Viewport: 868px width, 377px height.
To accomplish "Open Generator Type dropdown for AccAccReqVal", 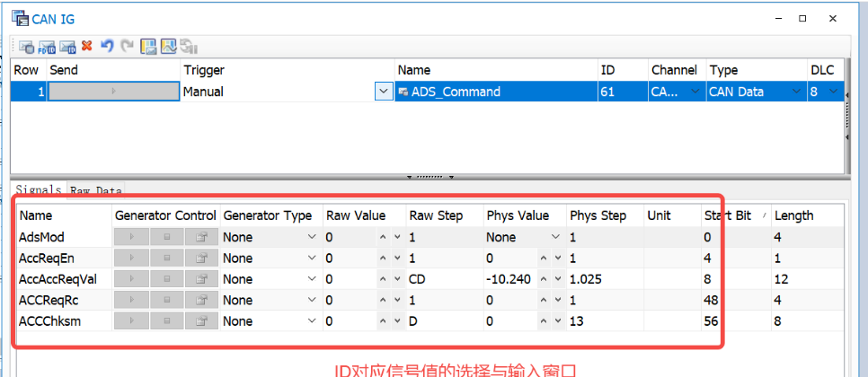I will [x=312, y=279].
